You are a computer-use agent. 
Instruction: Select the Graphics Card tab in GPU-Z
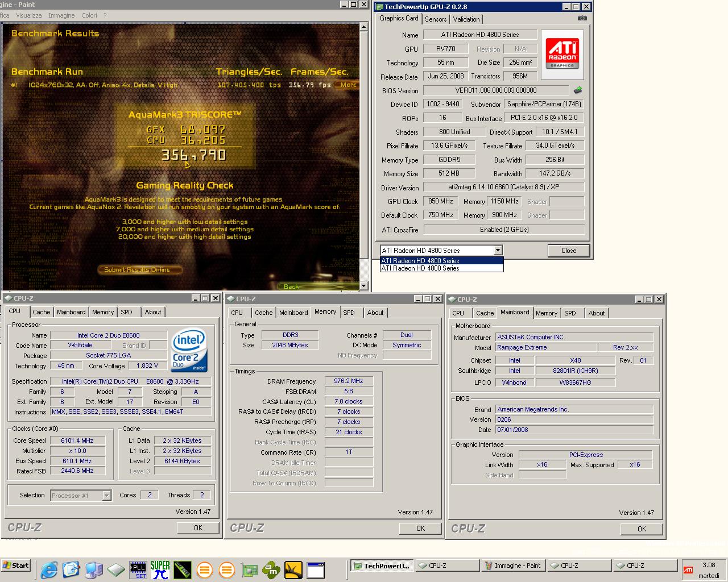(399, 18)
